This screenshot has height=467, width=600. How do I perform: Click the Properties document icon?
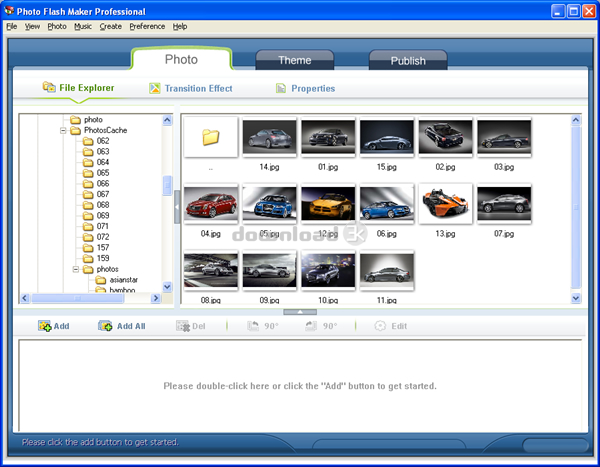pos(281,88)
